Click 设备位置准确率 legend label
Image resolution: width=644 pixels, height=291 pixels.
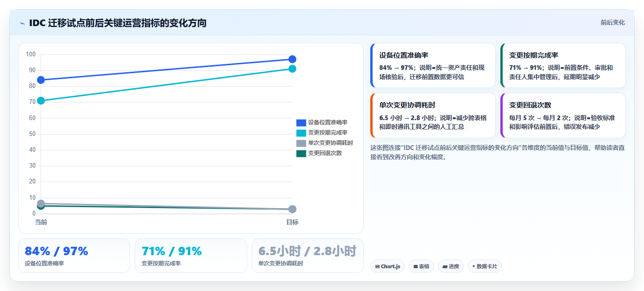coord(327,122)
